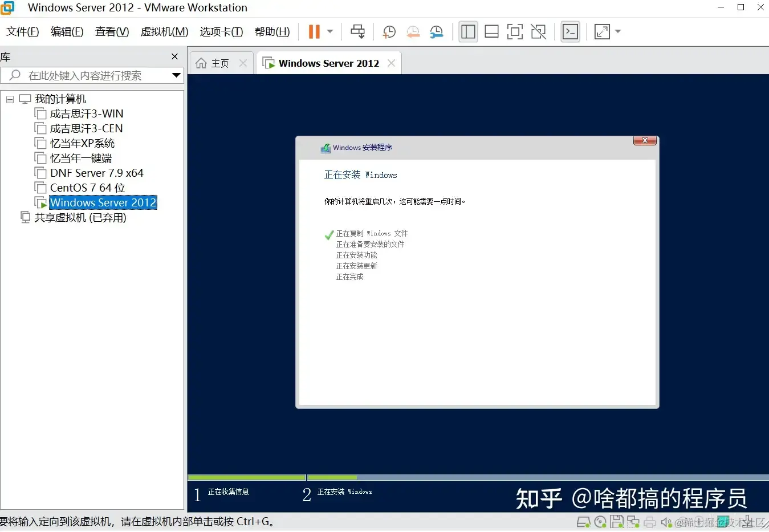Image resolution: width=769 pixels, height=532 pixels.
Task: Open the 帮助(H) menu
Action: click(272, 32)
